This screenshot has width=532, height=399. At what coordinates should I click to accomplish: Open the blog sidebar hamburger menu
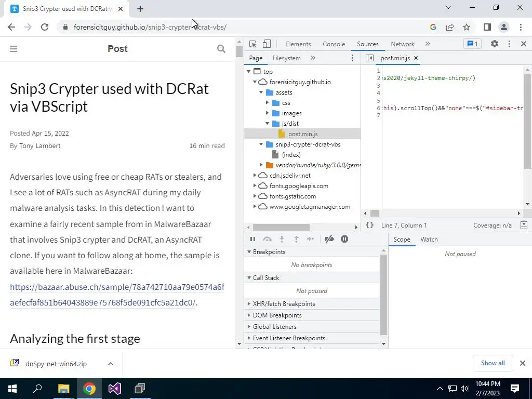[14, 49]
